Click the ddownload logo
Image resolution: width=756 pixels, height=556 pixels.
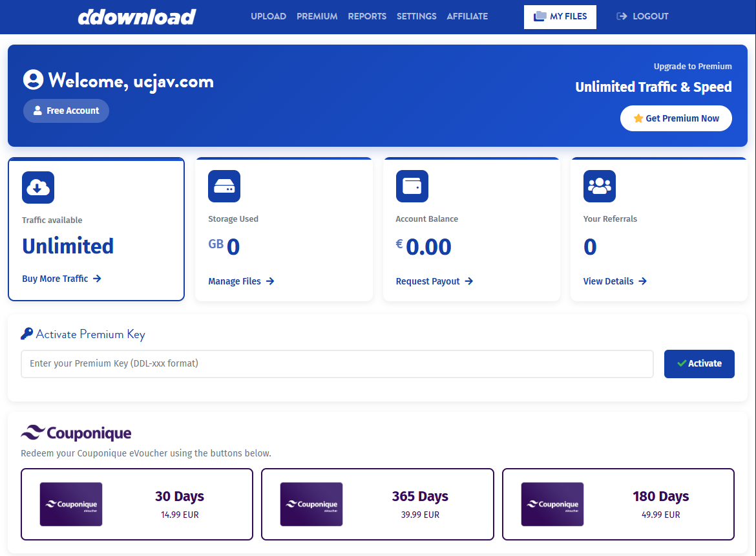click(136, 17)
